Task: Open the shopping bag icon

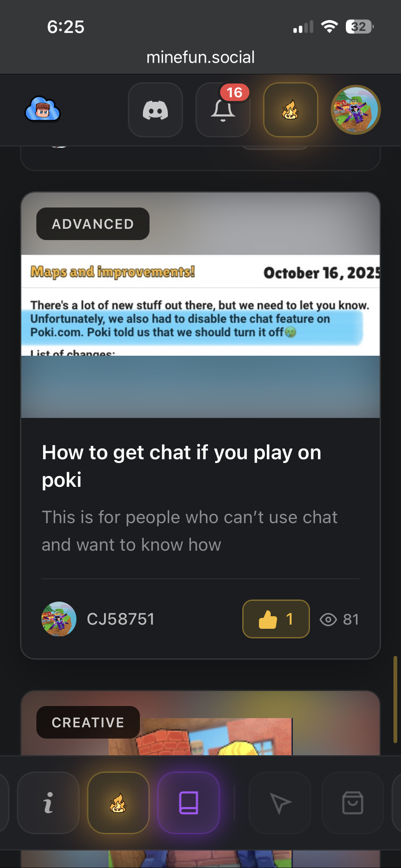Action: click(353, 802)
